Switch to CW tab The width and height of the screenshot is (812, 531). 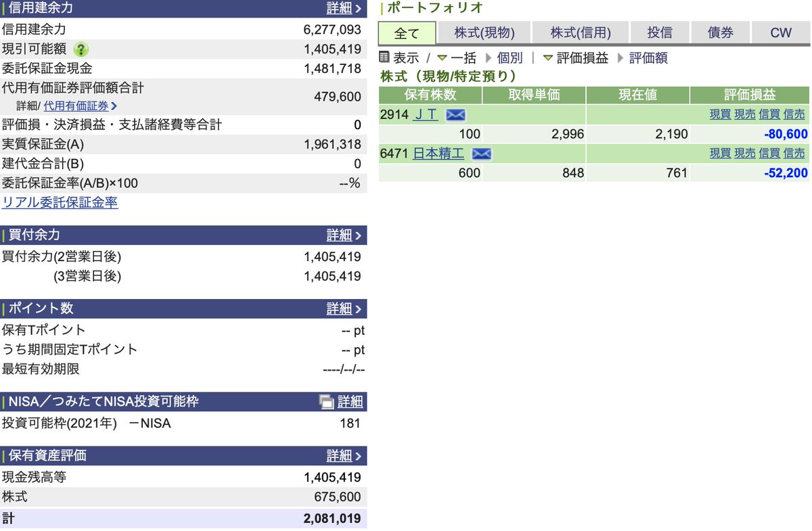pos(781,33)
